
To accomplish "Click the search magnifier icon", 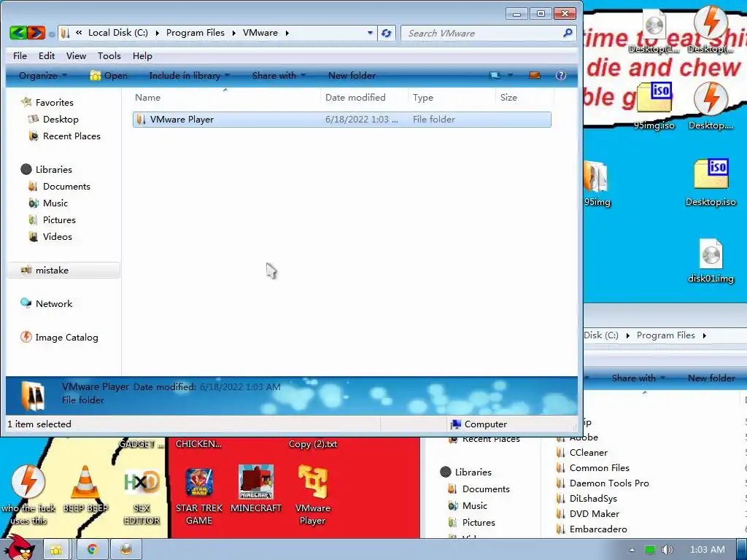I will (x=568, y=33).
